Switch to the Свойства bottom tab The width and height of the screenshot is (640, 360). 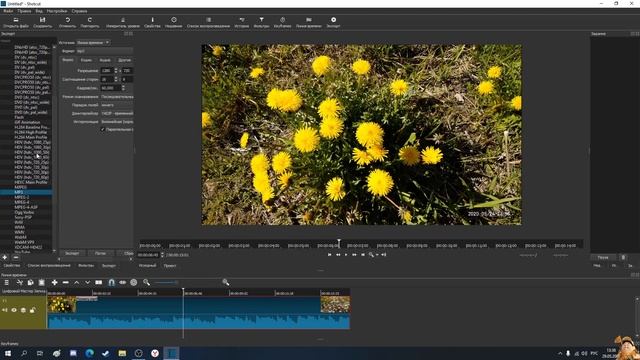tap(12, 266)
